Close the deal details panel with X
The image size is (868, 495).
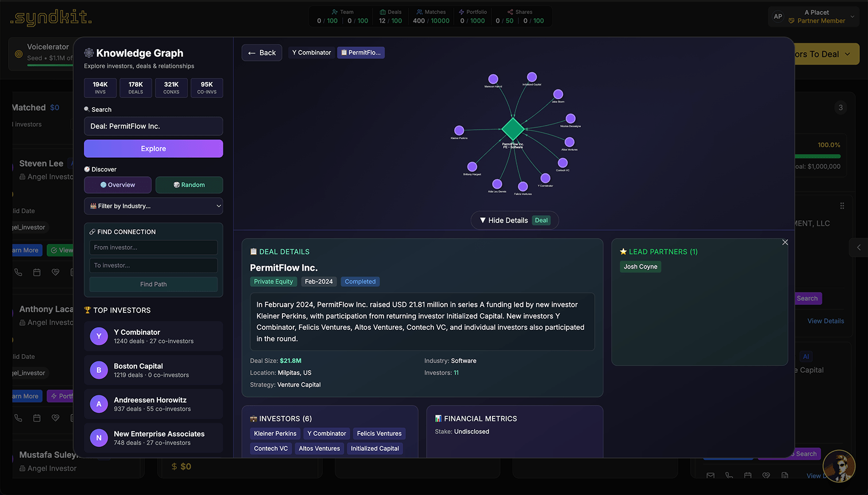785,242
